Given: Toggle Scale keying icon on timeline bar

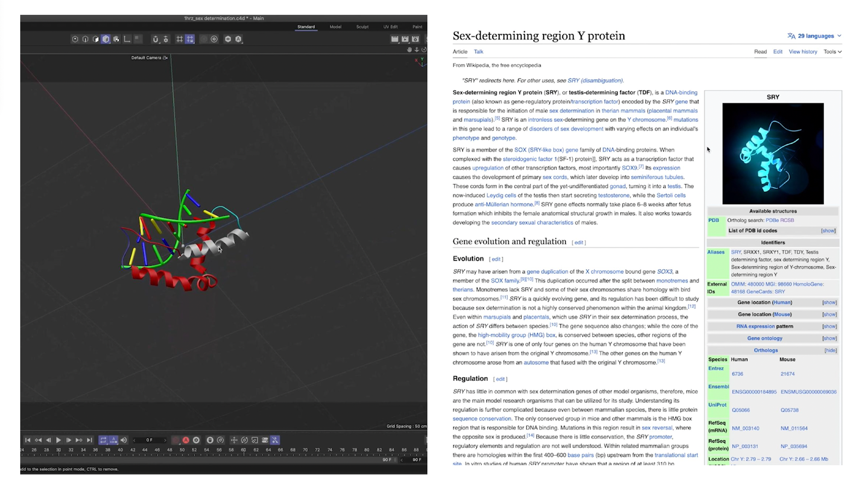Looking at the screenshot, I should click(x=255, y=440).
